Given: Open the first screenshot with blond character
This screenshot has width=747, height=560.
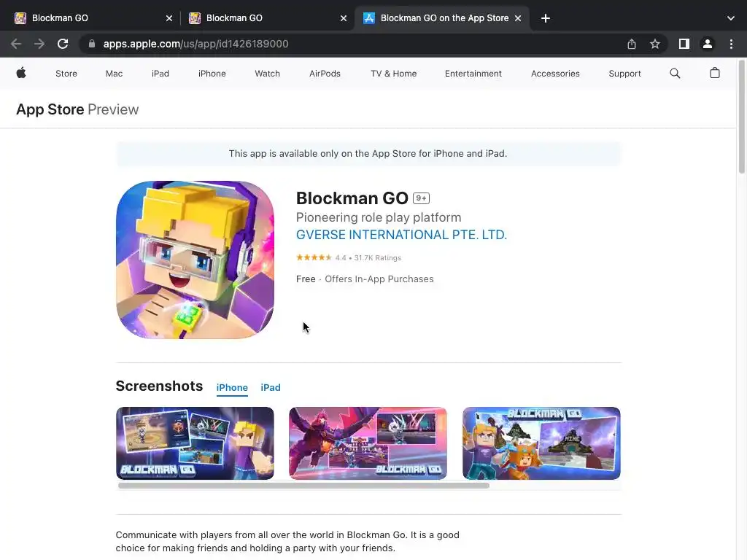Looking at the screenshot, I should (x=195, y=443).
